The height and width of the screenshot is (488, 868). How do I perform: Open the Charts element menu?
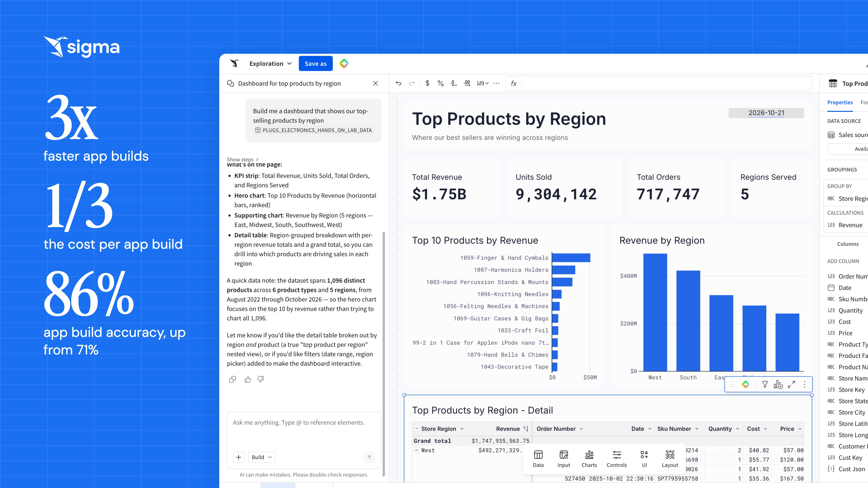click(x=589, y=459)
